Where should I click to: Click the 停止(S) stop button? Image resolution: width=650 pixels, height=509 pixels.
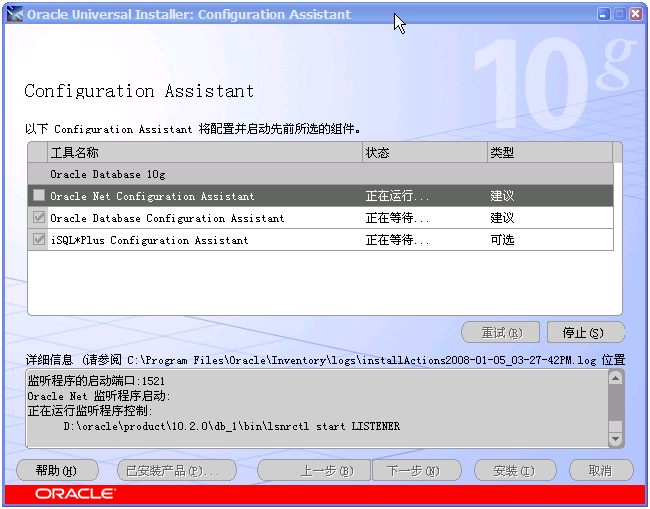click(x=585, y=332)
